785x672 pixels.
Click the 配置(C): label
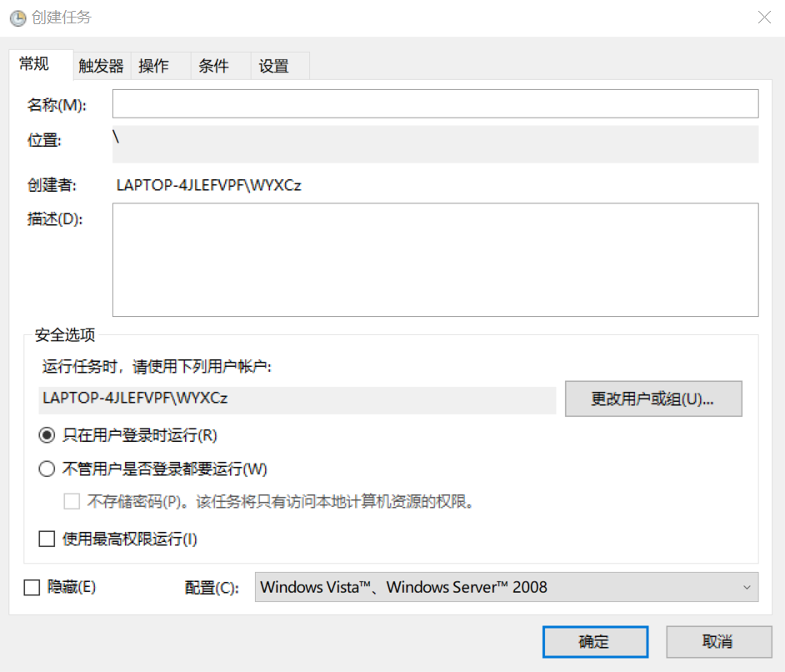(x=212, y=587)
